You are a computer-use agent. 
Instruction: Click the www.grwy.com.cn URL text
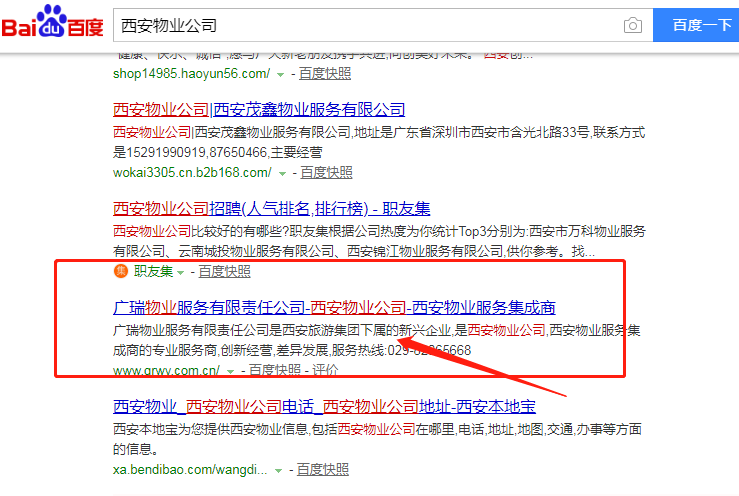coord(166,370)
